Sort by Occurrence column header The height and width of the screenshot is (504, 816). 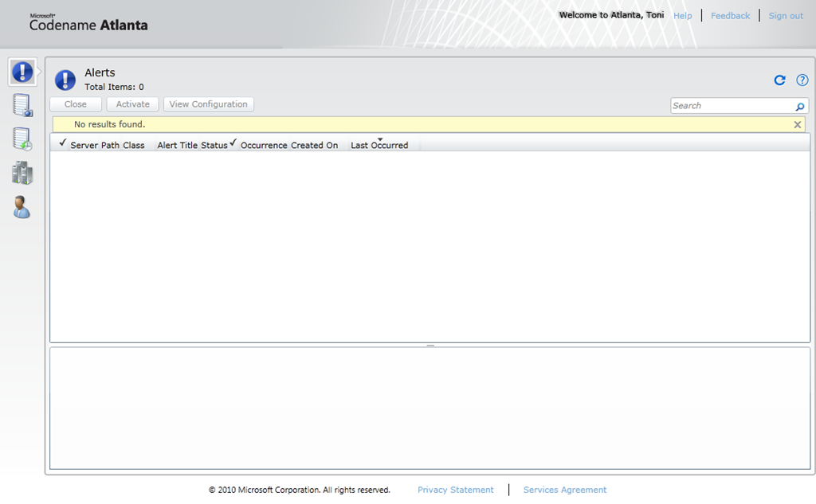tap(264, 145)
